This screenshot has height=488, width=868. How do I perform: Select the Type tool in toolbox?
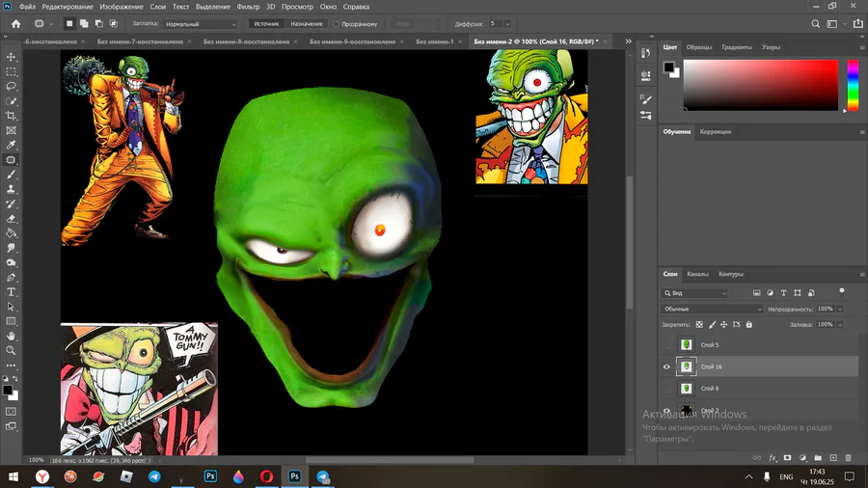point(11,291)
